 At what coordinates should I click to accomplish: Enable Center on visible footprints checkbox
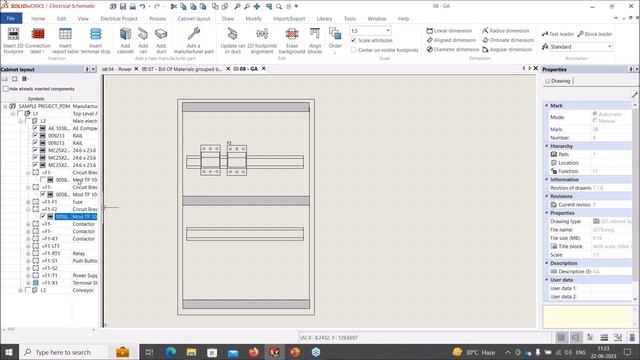[x=353, y=50]
